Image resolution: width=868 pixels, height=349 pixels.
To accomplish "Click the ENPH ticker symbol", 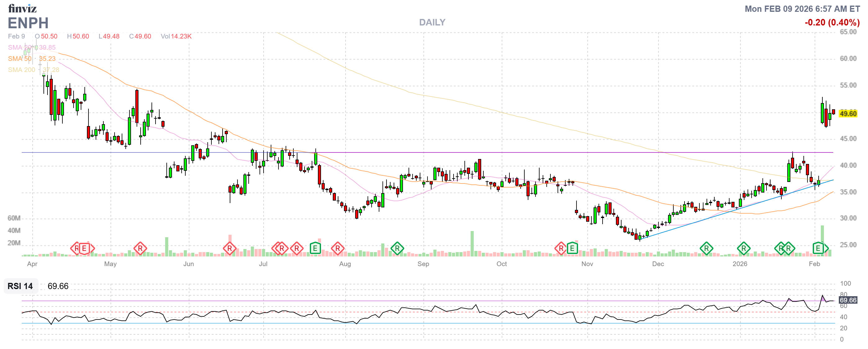I will pos(28,23).
